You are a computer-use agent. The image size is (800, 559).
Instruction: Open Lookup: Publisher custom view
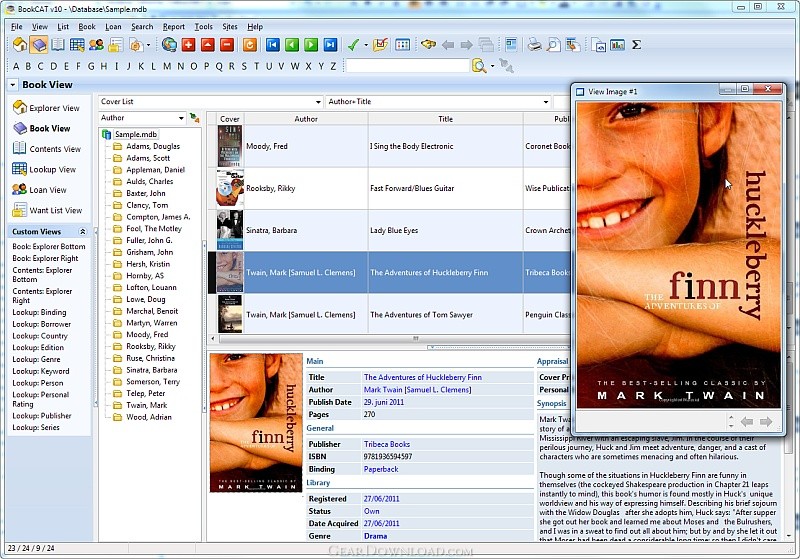42,416
